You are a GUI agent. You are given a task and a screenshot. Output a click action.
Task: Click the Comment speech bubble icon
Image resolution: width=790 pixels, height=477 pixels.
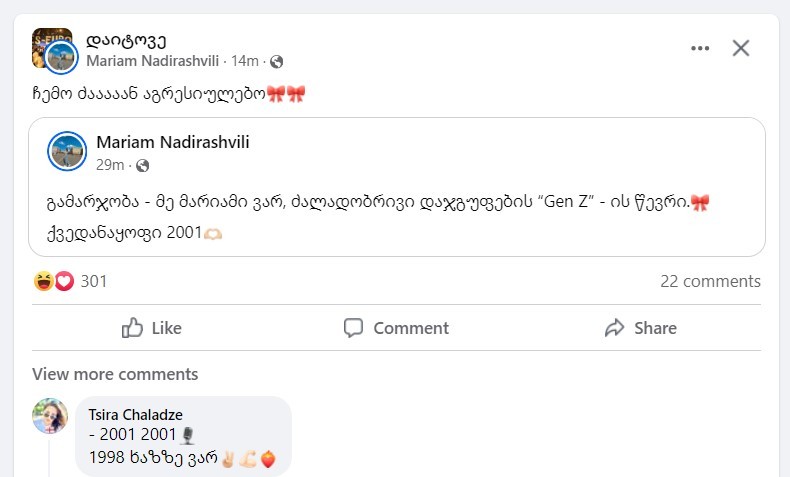(x=353, y=328)
